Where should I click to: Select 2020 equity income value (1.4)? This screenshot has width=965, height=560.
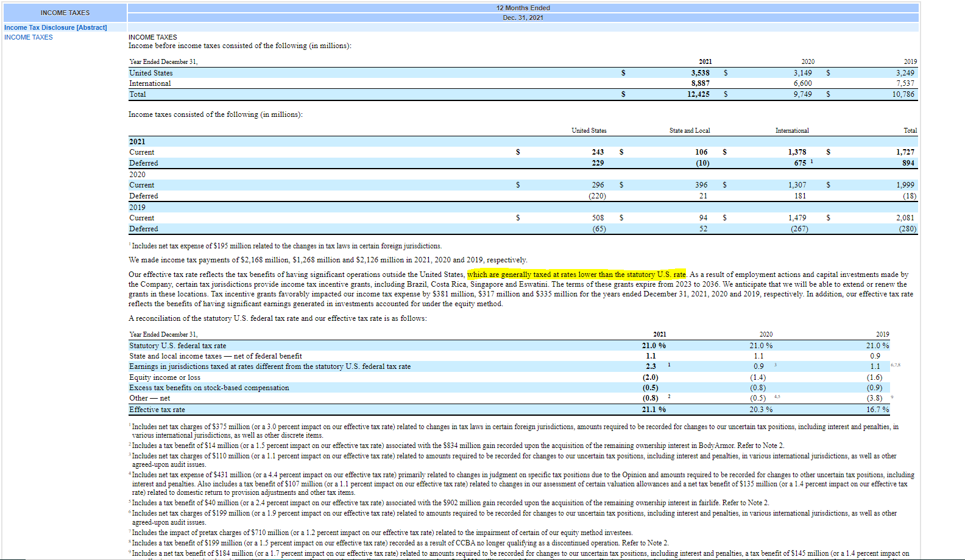coord(758,377)
